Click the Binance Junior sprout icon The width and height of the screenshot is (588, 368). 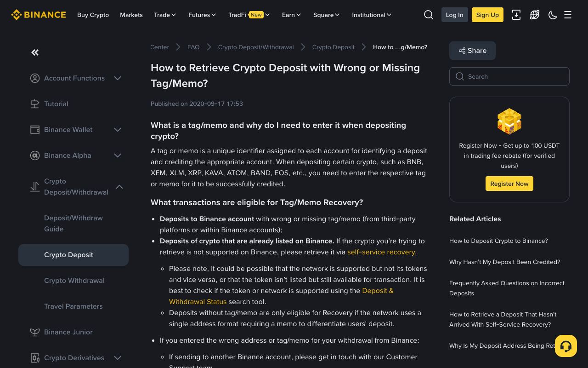[35, 332]
